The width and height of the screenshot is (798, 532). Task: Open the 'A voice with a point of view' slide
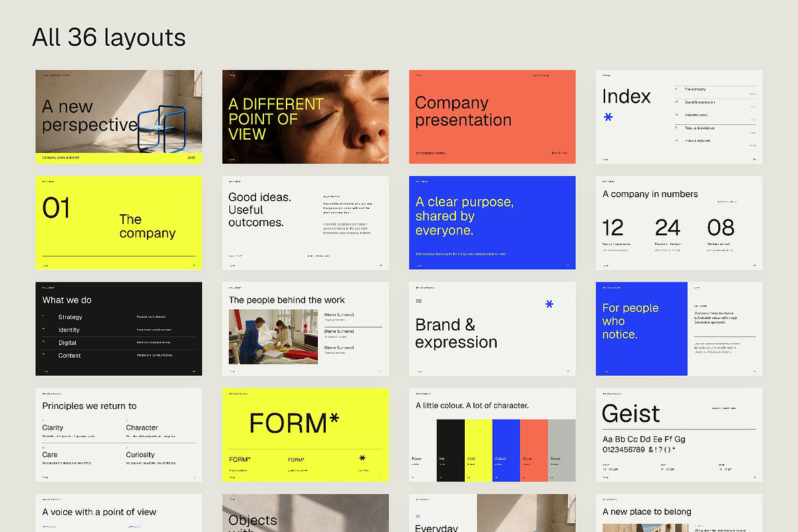pos(118,513)
